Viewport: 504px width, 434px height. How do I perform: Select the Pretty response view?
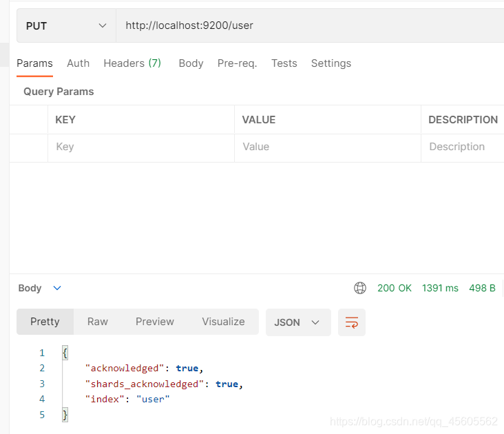[x=45, y=322]
